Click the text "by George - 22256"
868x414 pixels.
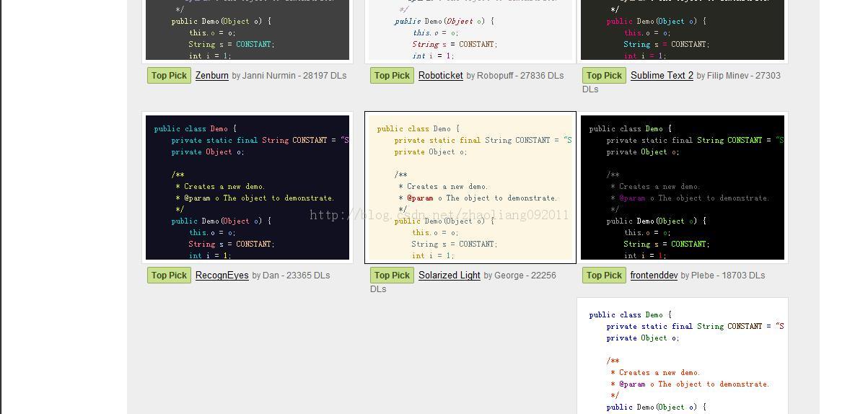pos(520,276)
